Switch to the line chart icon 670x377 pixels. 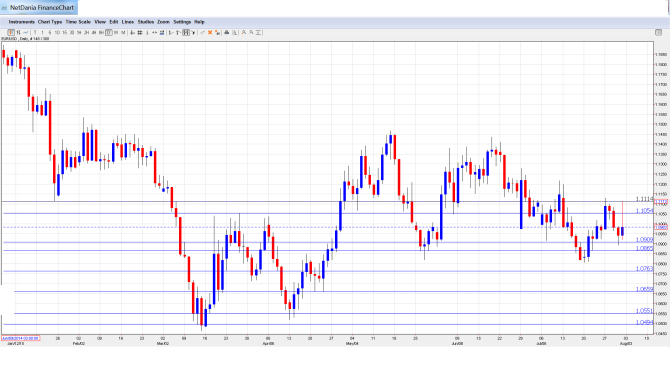click(x=26, y=32)
